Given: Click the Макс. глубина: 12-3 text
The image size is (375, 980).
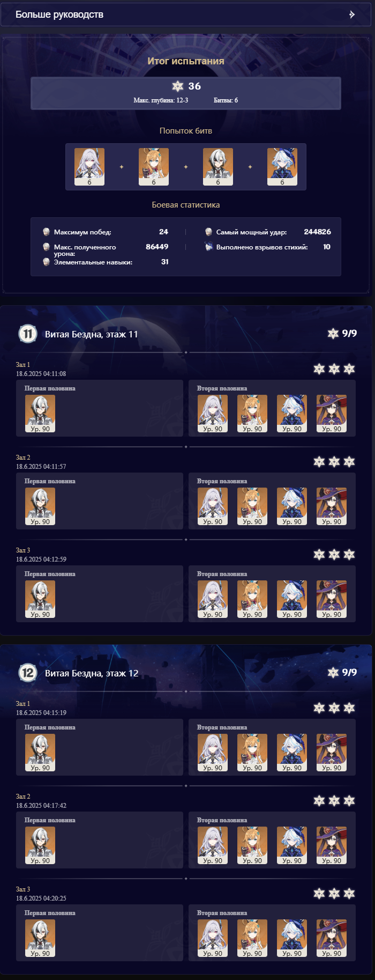Looking at the screenshot, I should [x=161, y=100].
